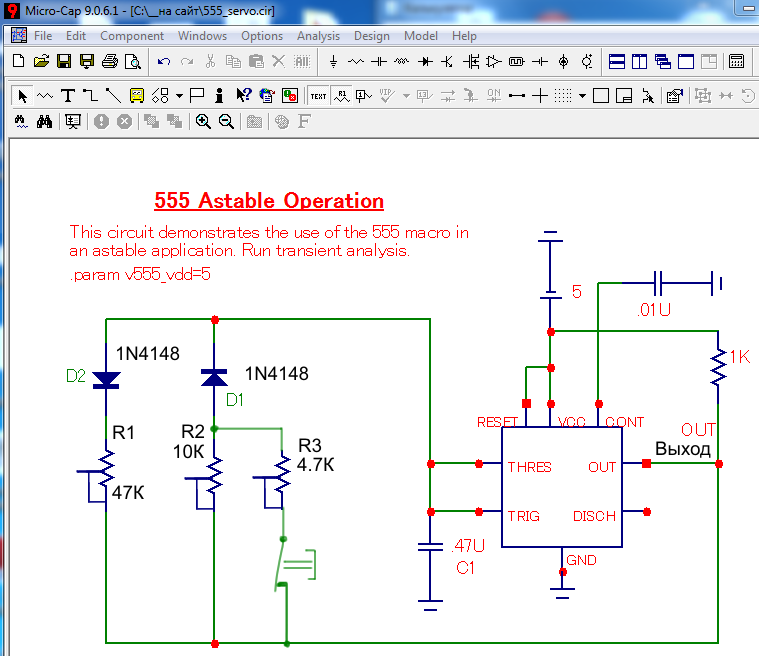759x656 pixels.
Task: Pick the Diode component icon
Action: coord(425,62)
